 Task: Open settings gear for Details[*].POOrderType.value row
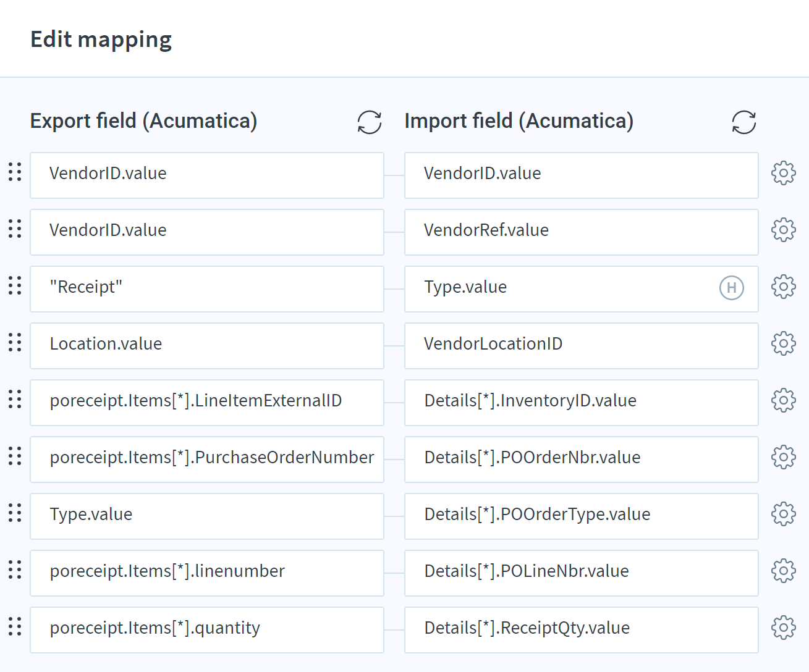click(784, 514)
